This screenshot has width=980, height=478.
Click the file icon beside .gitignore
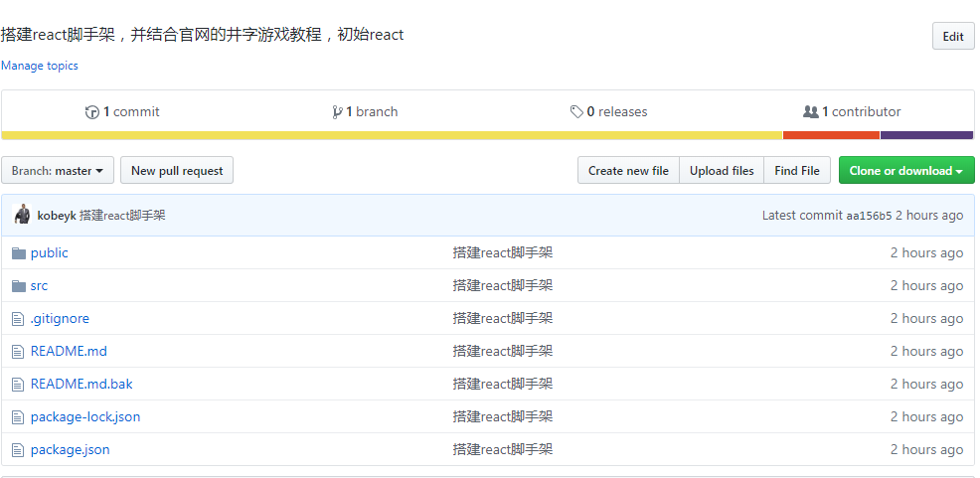coord(18,319)
